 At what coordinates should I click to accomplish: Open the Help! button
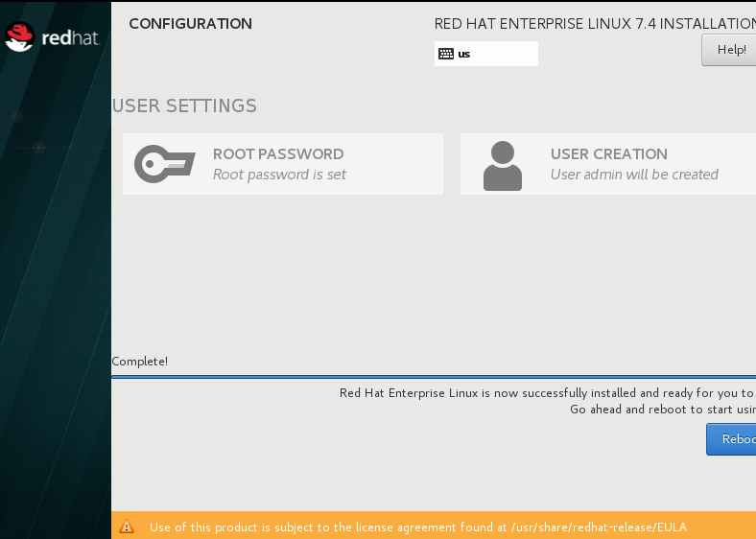pos(728,50)
